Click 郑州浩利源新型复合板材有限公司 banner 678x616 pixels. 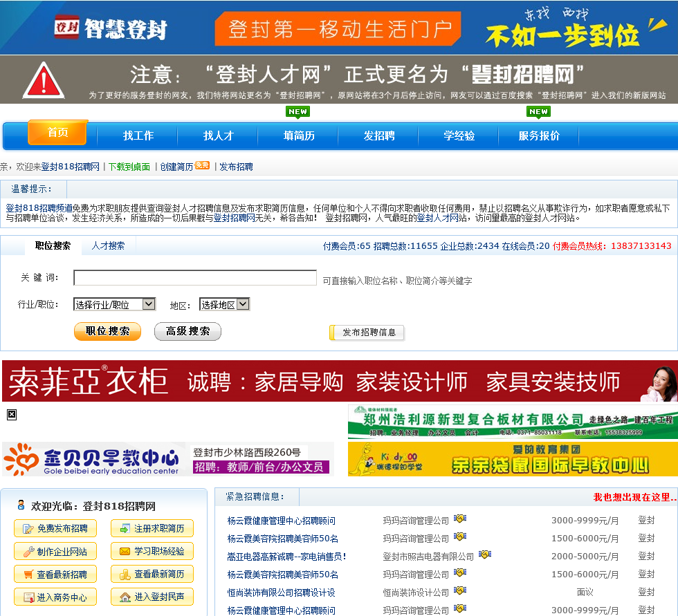tap(513, 422)
